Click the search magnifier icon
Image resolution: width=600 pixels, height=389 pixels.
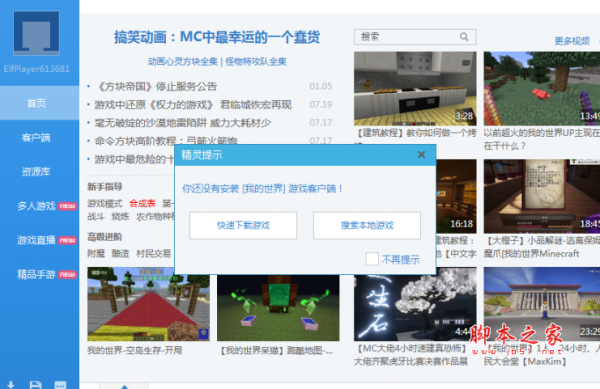[464, 37]
